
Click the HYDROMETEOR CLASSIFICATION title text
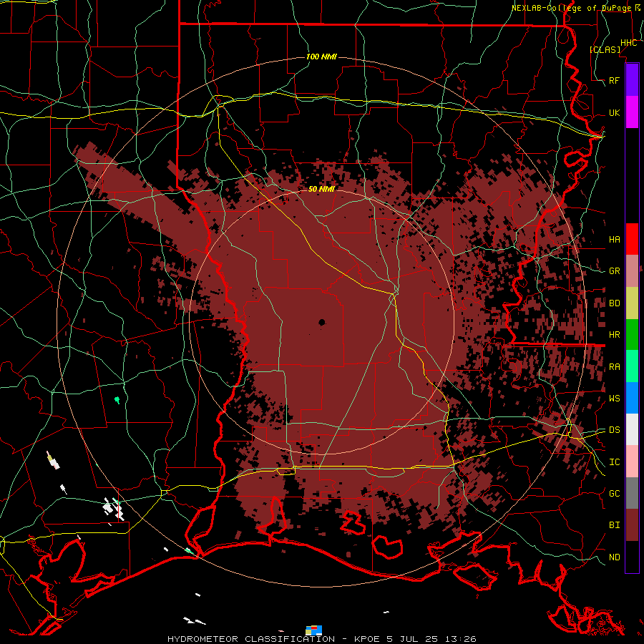pyautogui.click(x=251, y=639)
